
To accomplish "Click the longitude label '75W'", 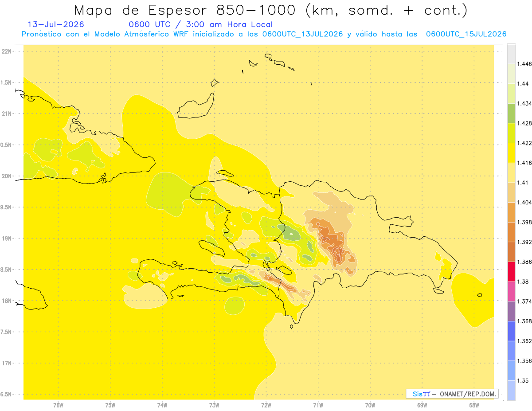I will click(x=110, y=405).
